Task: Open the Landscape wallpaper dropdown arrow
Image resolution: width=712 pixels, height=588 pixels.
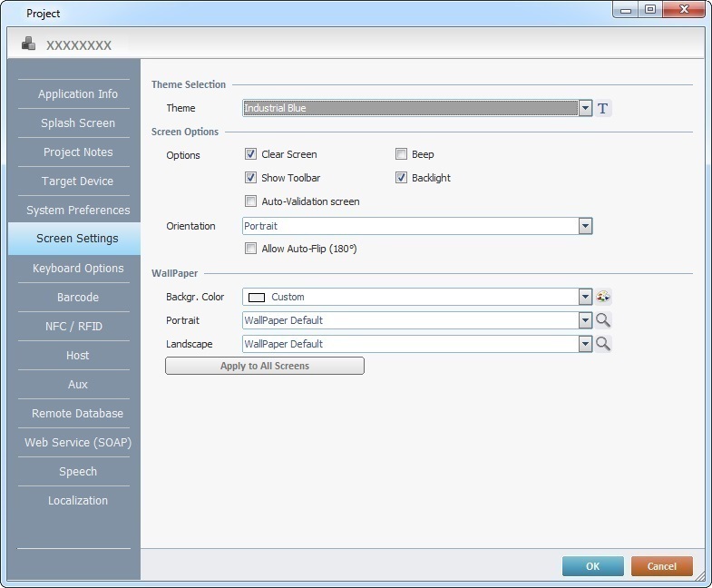Action: (x=585, y=344)
